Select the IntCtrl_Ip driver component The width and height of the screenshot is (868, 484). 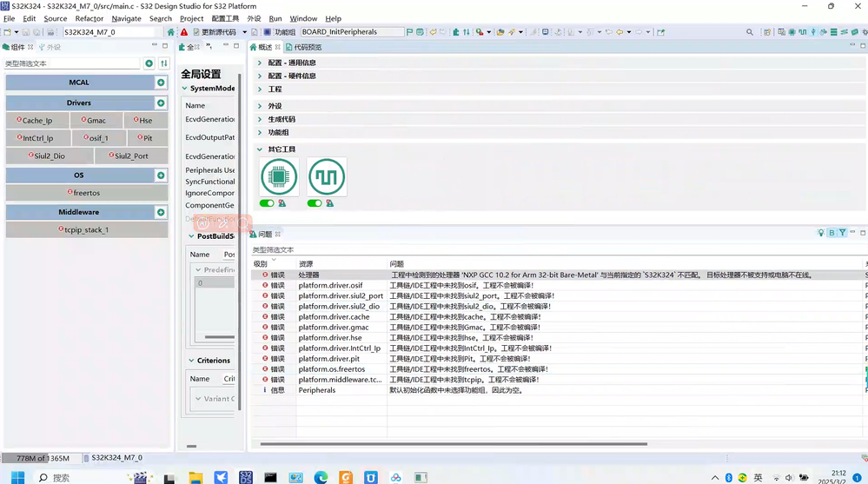(x=38, y=138)
